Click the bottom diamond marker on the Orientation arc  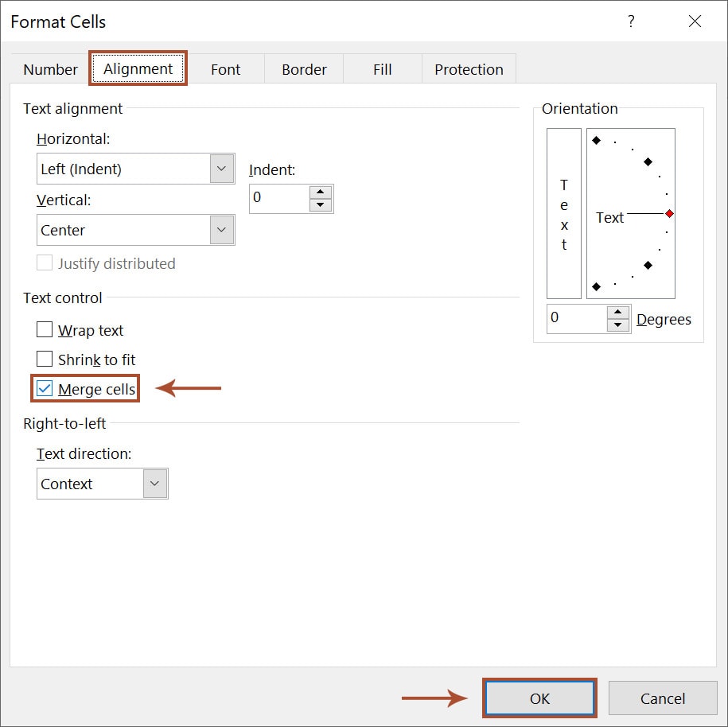click(594, 286)
